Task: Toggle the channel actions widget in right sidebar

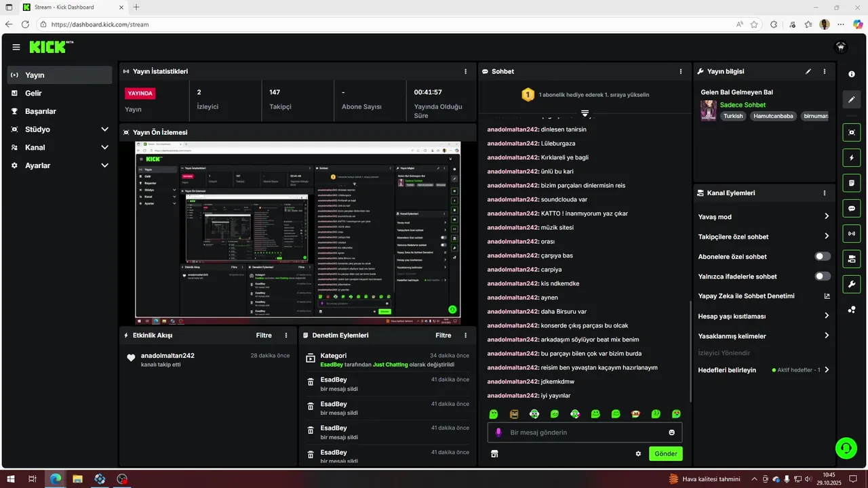Action: 852,258
